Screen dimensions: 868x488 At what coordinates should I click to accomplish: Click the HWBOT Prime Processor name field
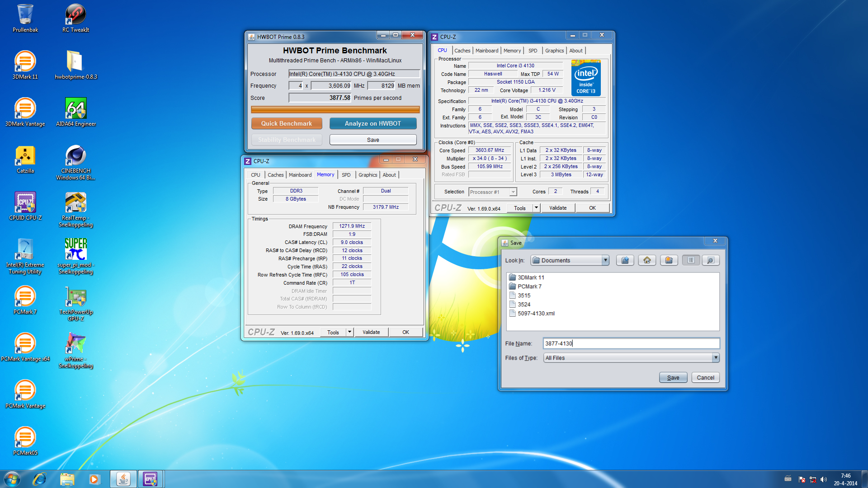(x=354, y=74)
